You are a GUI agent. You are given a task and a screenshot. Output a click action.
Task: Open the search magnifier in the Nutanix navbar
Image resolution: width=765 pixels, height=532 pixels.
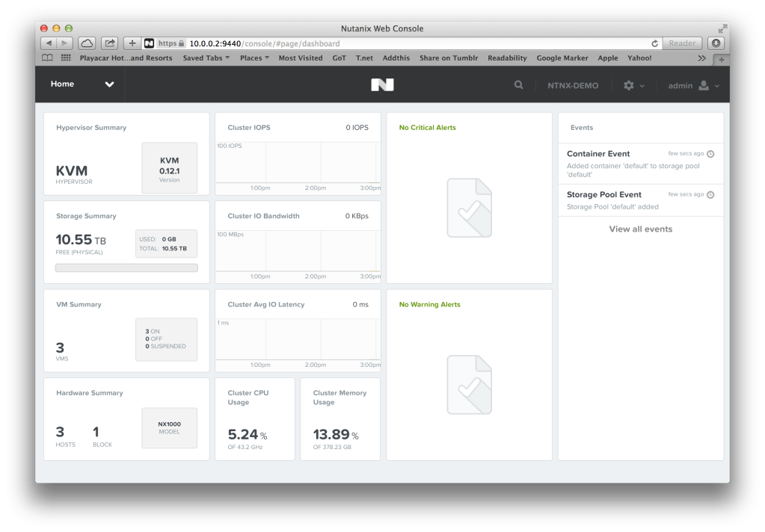pos(519,84)
